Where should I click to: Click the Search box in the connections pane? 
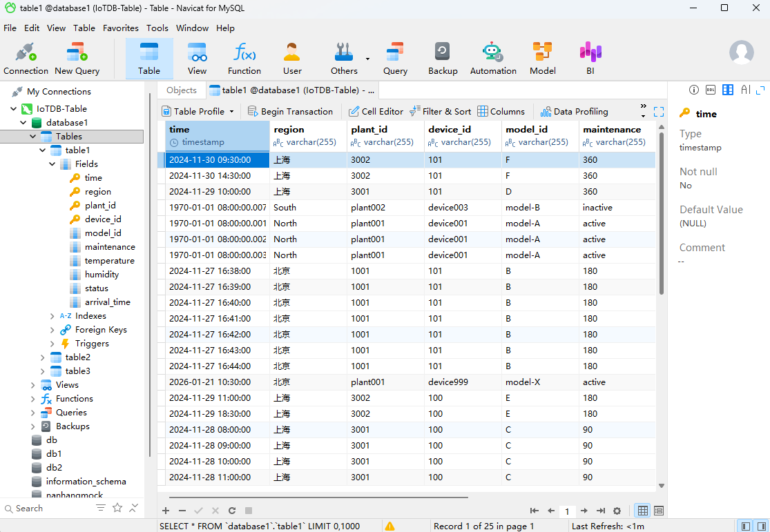48,509
